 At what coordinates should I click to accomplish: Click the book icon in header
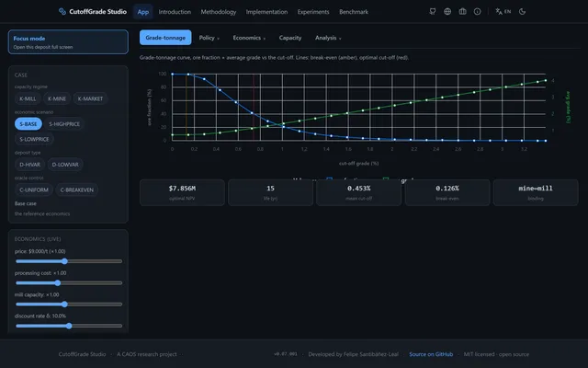coord(462,12)
